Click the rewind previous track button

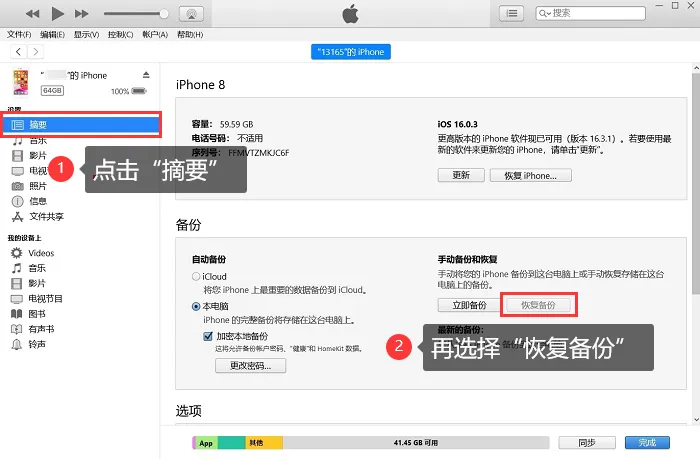coord(32,14)
